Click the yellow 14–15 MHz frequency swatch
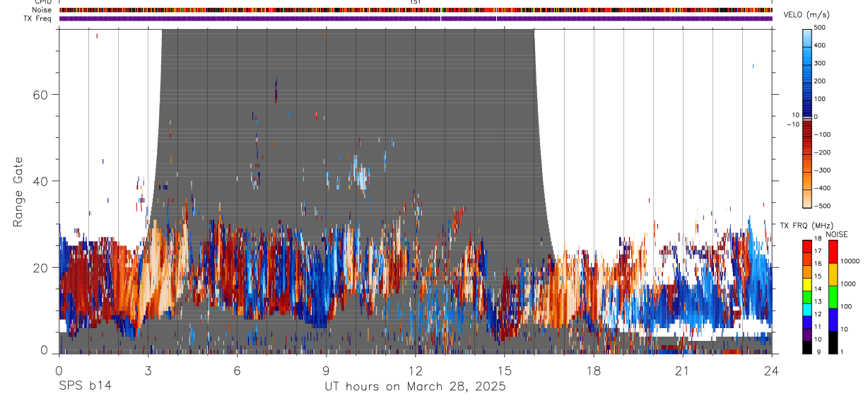 [x=807, y=284]
